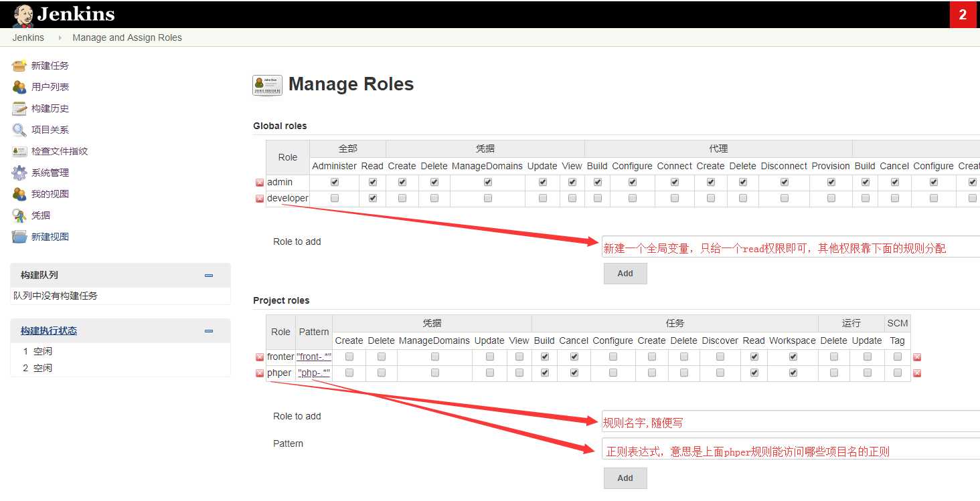Focus Project roles Role to add field
This screenshot has height=501, width=980.
click(x=791, y=421)
